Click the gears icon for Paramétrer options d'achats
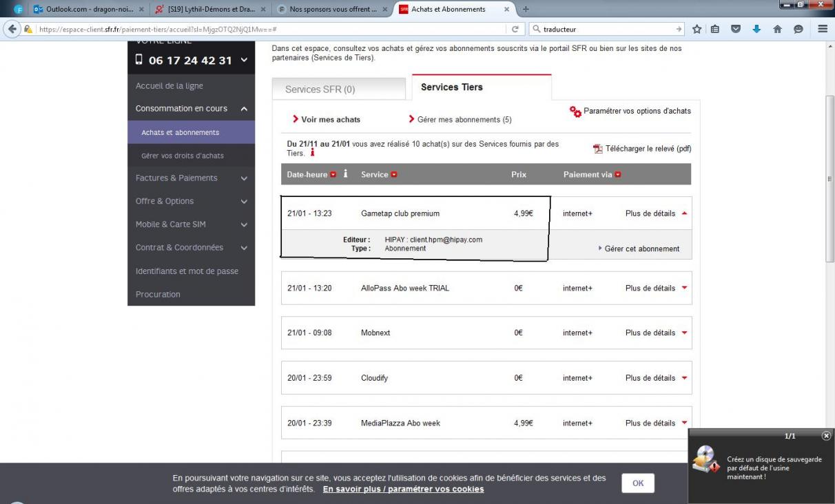The width and height of the screenshot is (835, 504). (x=575, y=112)
